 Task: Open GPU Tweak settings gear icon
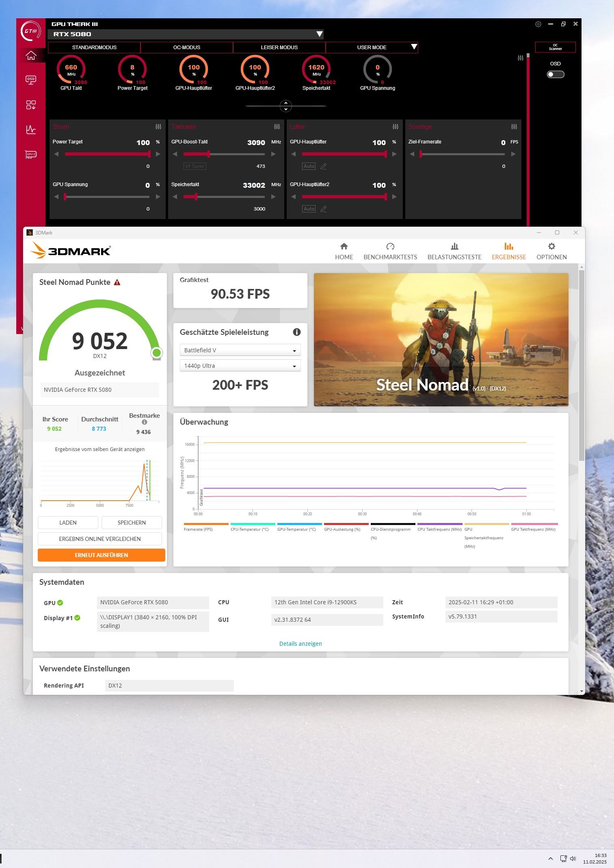pyautogui.click(x=538, y=24)
